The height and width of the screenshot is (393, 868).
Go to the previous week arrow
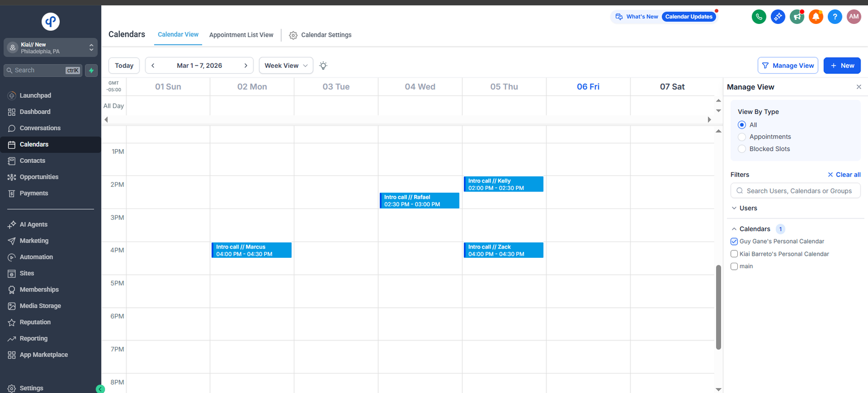153,66
